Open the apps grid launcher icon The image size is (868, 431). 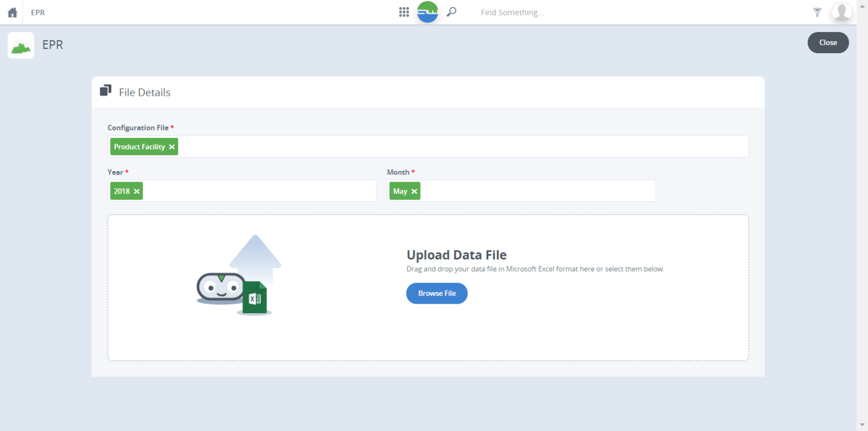pyautogui.click(x=404, y=12)
